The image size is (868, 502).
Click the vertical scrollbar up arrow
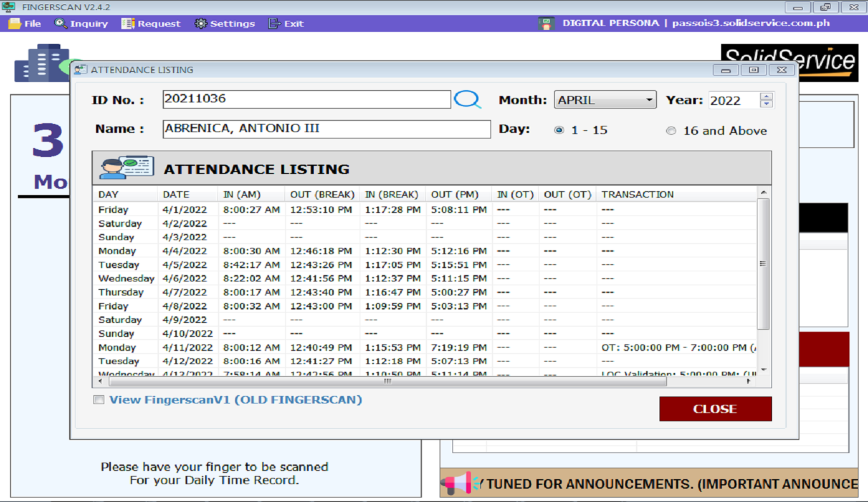[x=763, y=193]
